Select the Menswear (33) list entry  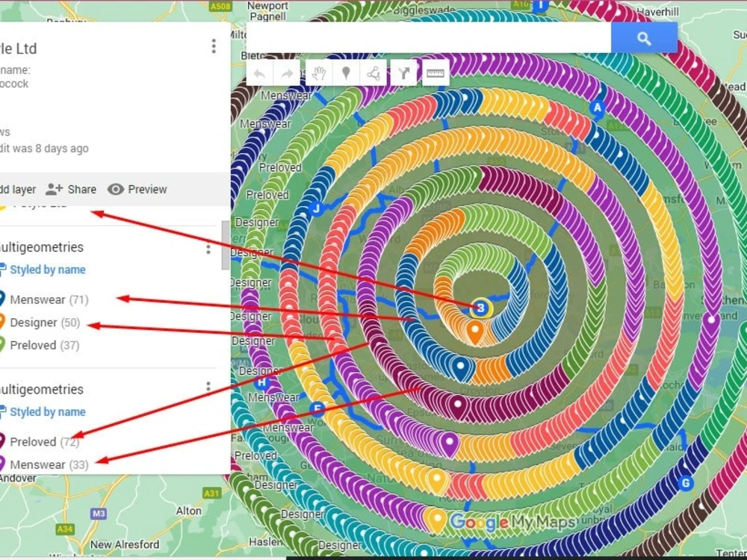45,464
